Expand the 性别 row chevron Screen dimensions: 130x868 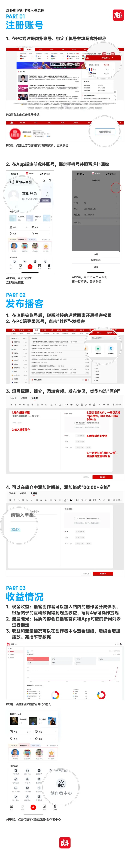[x=117, y=203]
